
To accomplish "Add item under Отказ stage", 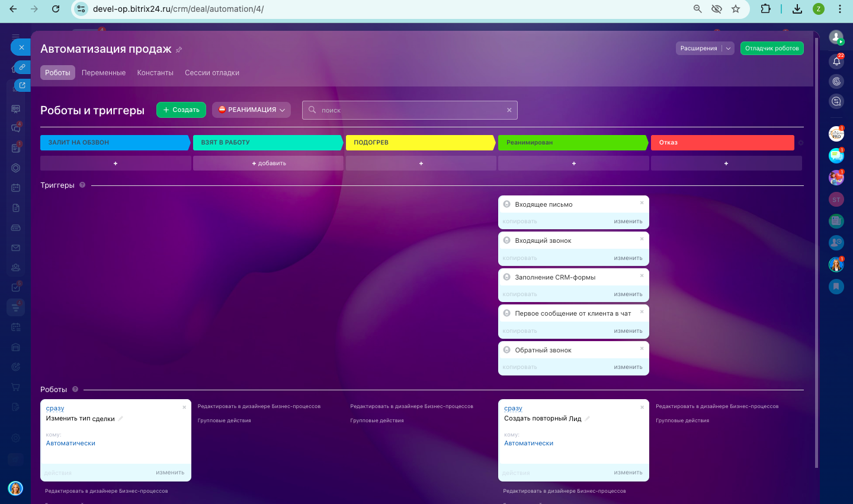I will coord(726,163).
